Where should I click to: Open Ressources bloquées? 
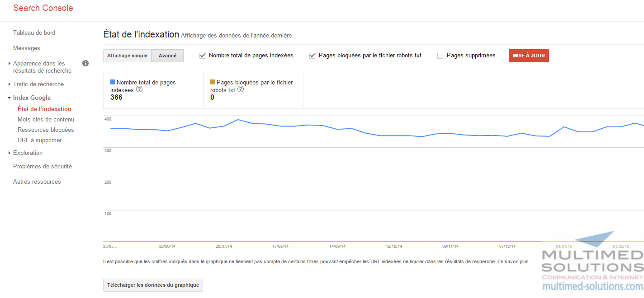pyautogui.click(x=46, y=130)
